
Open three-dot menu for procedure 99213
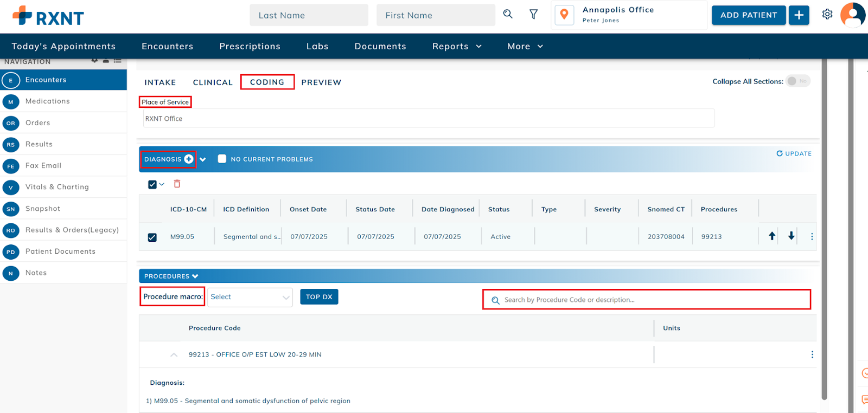click(x=812, y=354)
